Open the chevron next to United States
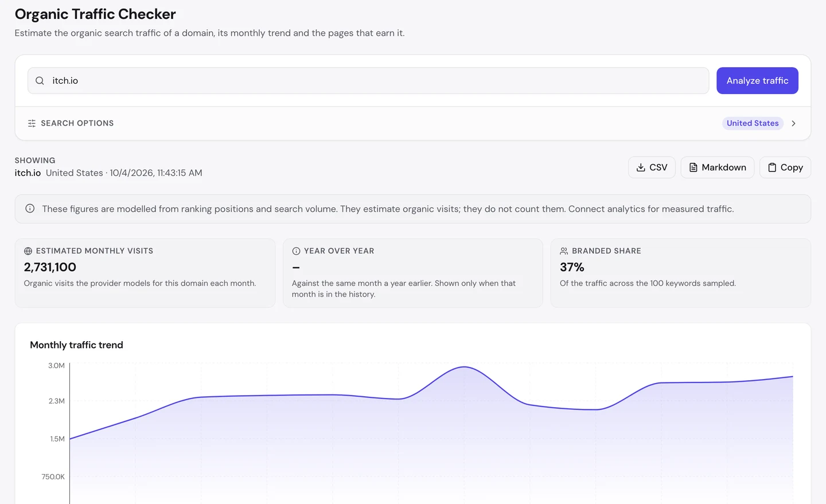 point(793,123)
